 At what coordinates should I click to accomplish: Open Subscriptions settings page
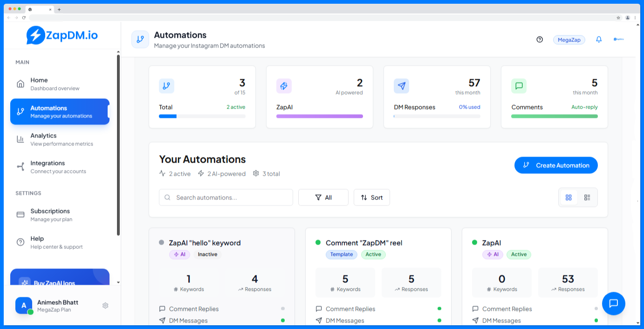[60, 215]
